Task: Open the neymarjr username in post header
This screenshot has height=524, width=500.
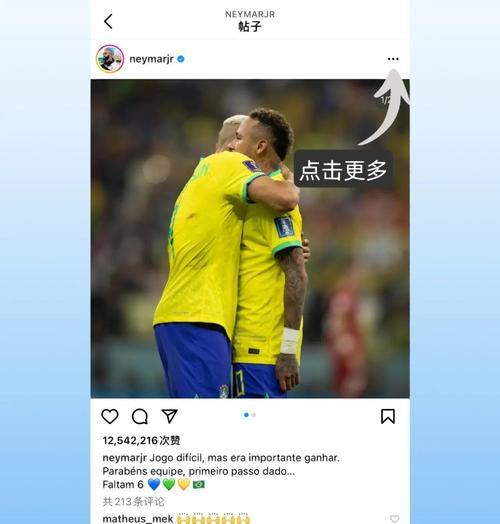Action: [x=151, y=59]
